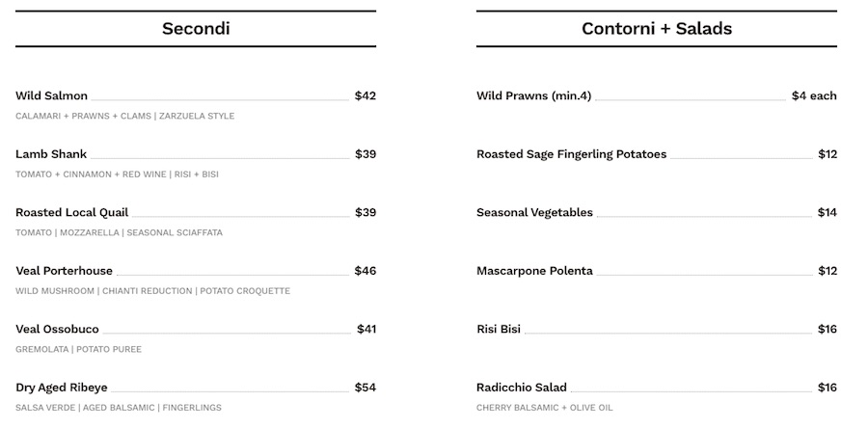Click the Roasted Local Quail item

72,212
